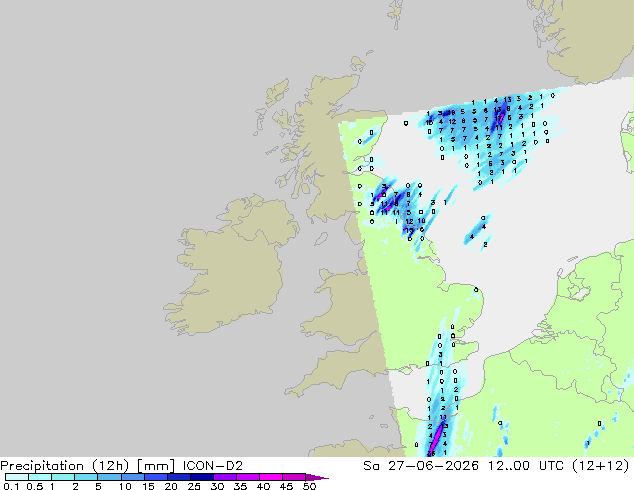
Task: Click the 25–30 mm navy legend swatch
Action: [201, 477]
